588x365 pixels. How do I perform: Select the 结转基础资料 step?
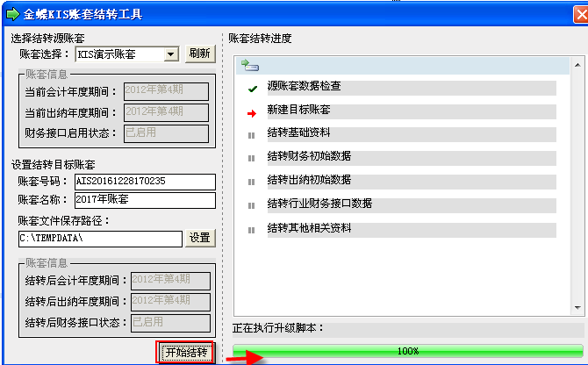[x=412, y=134]
